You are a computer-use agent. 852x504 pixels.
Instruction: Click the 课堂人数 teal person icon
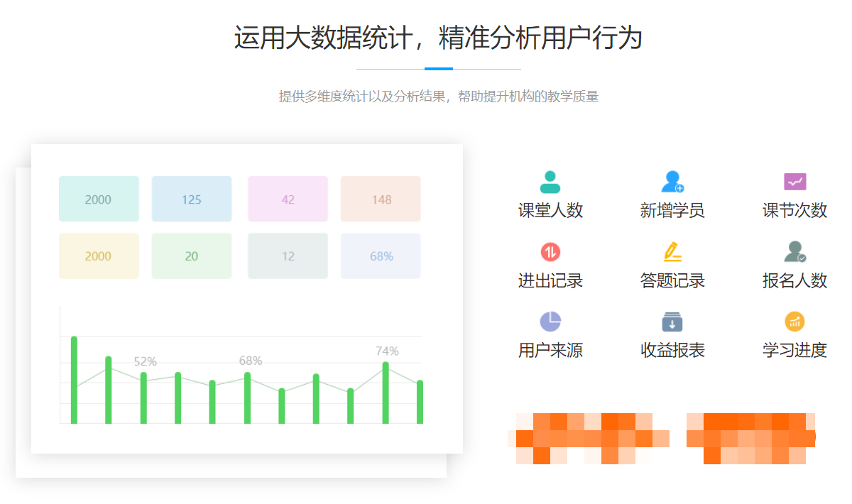click(x=550, y=182)
